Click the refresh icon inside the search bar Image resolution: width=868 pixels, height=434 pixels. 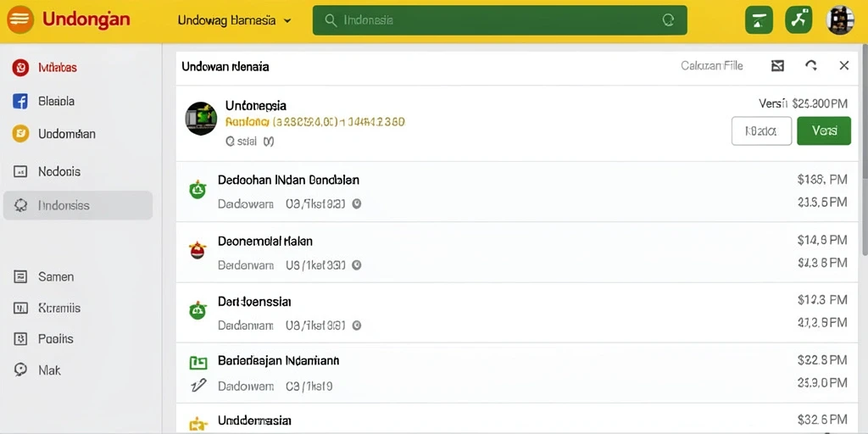click(x=668, y=20)
